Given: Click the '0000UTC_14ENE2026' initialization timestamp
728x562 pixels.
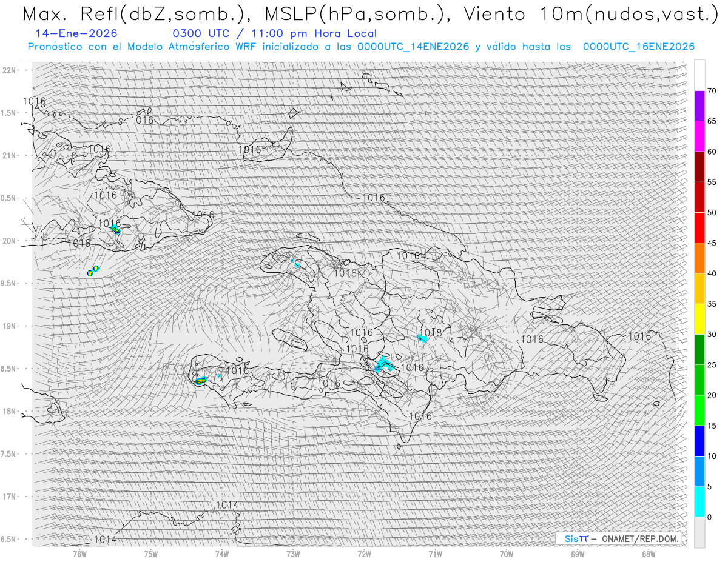Looking at the screenshot, I should pos(413,47).
